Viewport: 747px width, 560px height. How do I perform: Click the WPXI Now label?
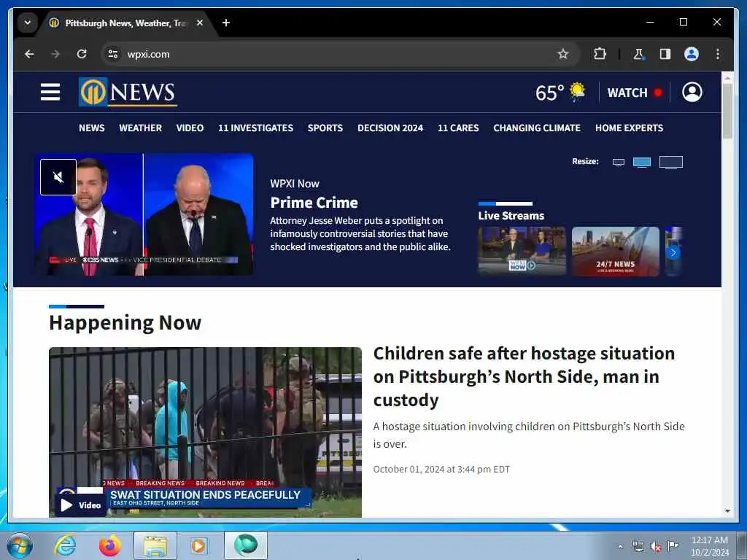pyautogui.click(x=295, y=184)
